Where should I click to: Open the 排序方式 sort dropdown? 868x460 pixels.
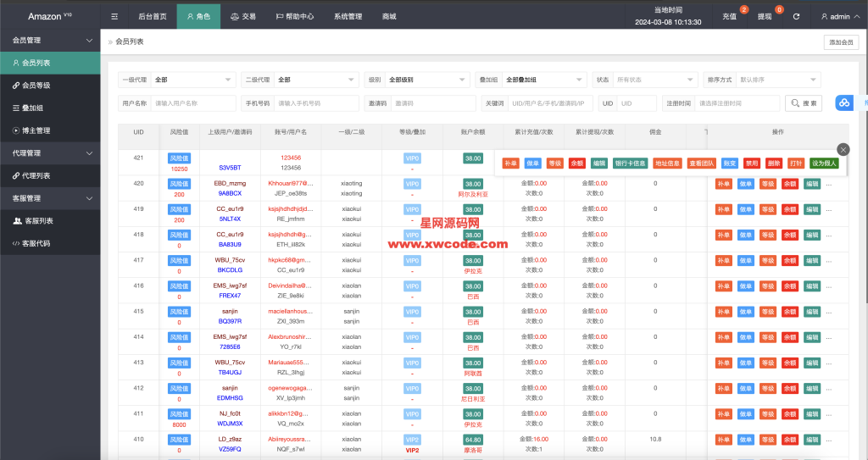coord(777,80)
